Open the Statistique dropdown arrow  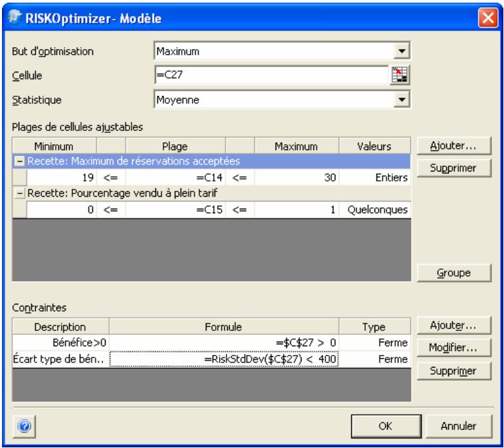(x=402, y=100)
